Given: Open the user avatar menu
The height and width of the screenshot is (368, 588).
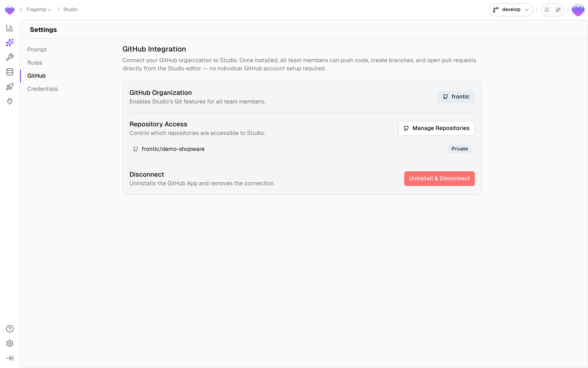Looking at the screenshot, I should click(x=578, y=10).
